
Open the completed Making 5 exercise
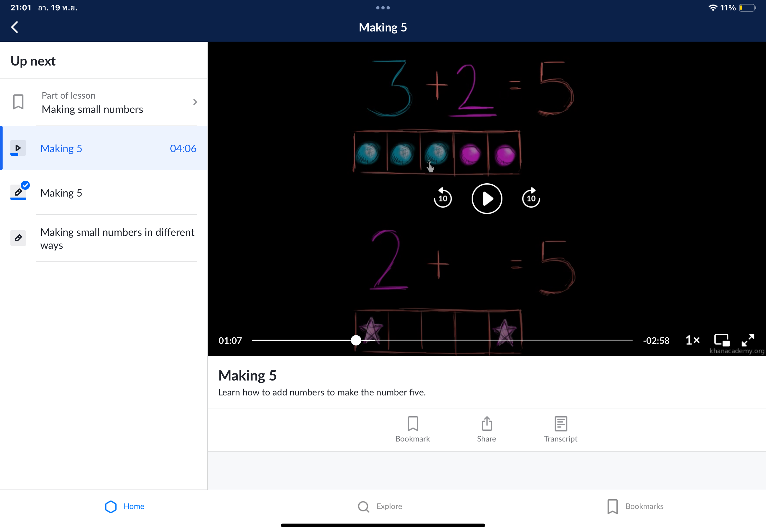[x=104, y=193]
